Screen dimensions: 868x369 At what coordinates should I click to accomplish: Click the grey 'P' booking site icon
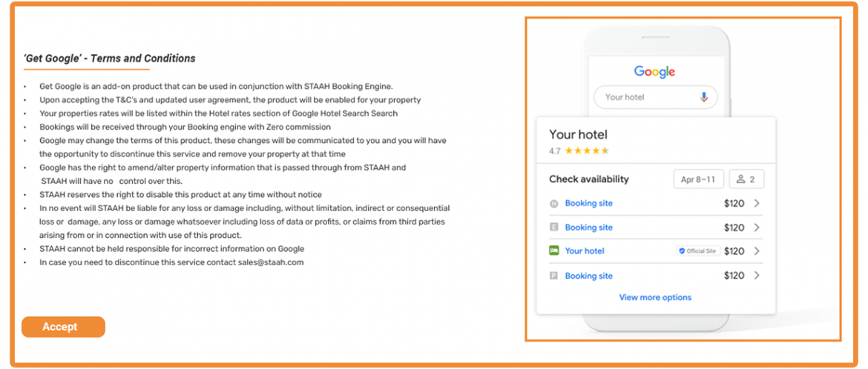pyautogui.click(x=553, y=276)
